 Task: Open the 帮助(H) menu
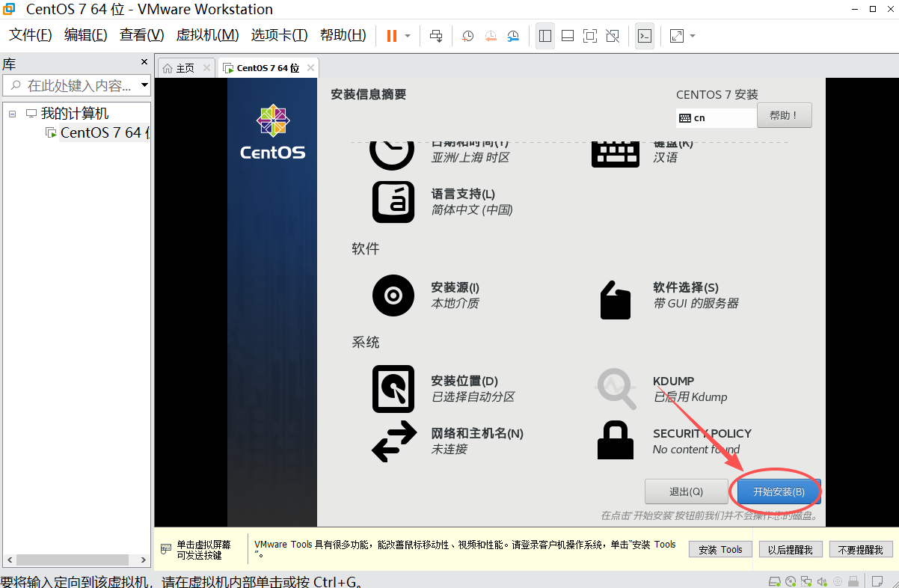[343, 35]
